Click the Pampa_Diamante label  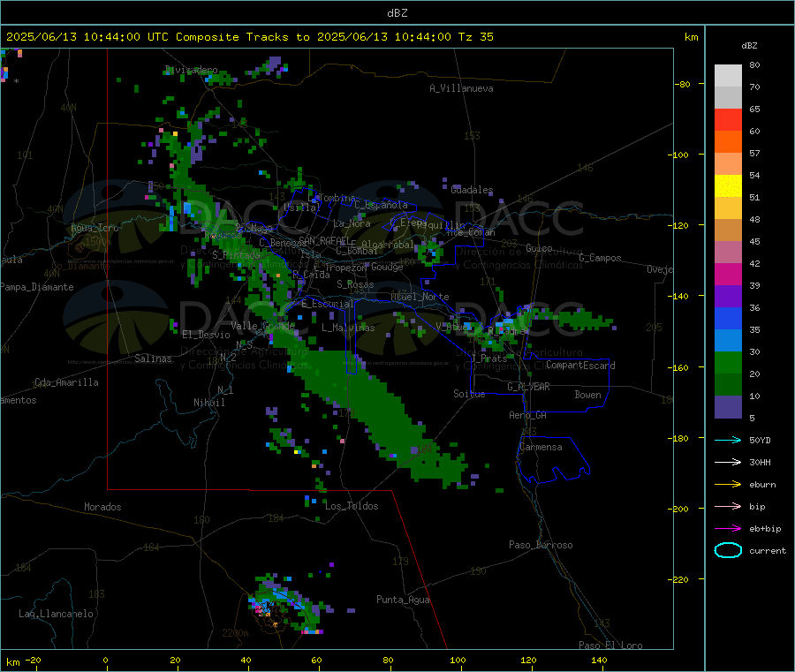coord(36,287)
